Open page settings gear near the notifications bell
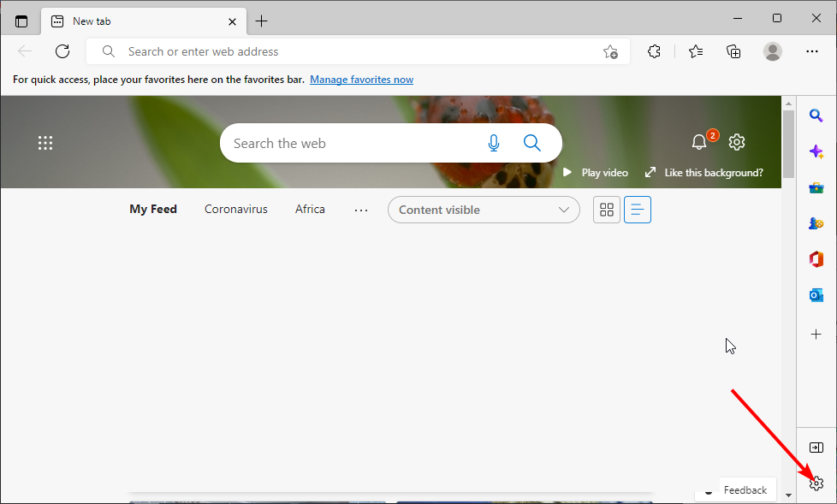Image resolution: width=837 pixels, height=504 pixels. coord(737,142)
